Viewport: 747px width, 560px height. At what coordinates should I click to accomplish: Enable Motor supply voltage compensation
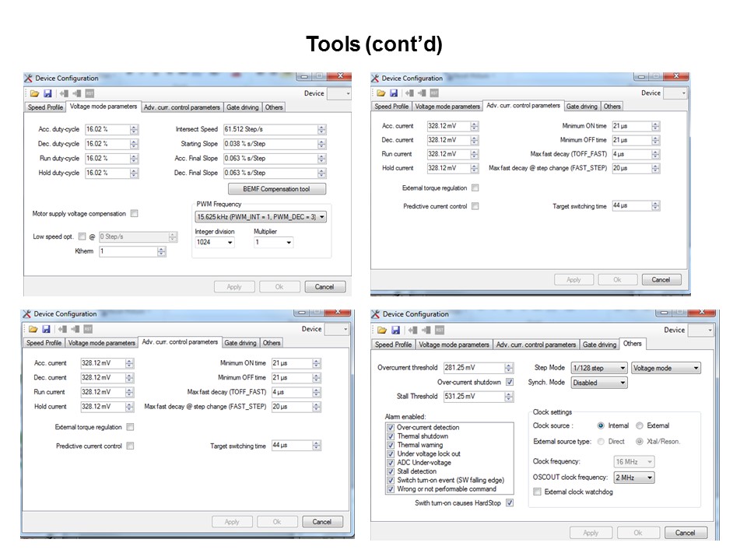(x=135, y=212)
